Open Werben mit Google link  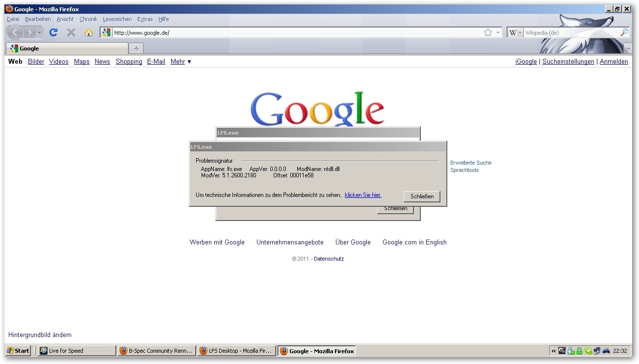tap(217, 242)
